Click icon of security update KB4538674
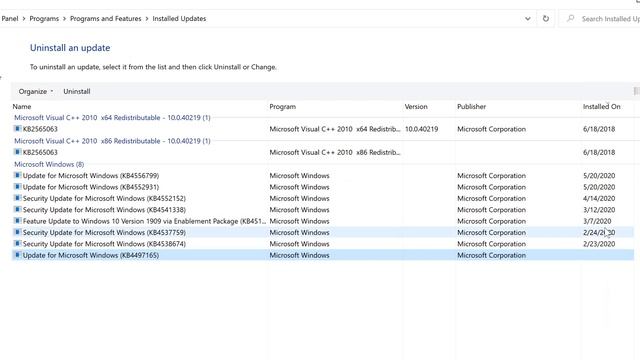Image resolution: width=640 pixels, height=360 pixels. [x=17, y=243]
